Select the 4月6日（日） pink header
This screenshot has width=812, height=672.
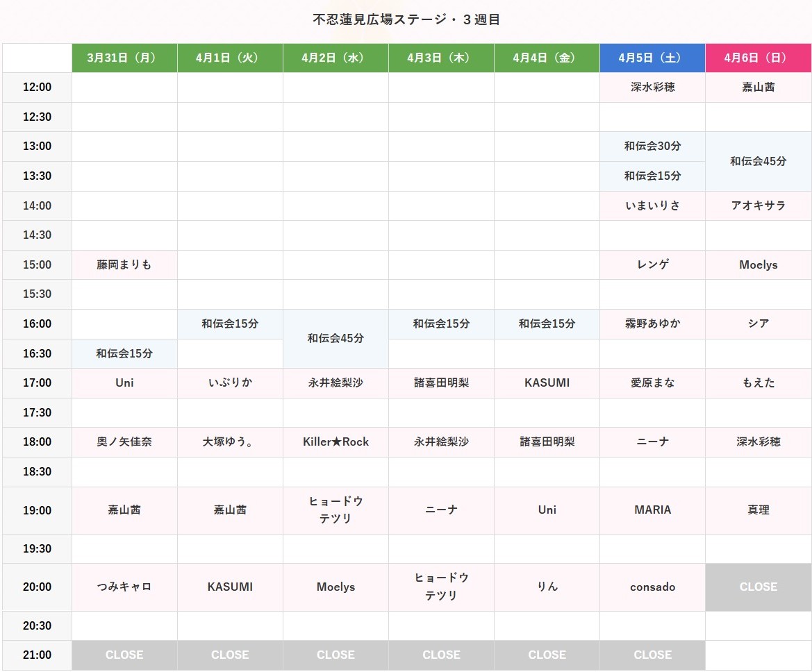[758, 58]
